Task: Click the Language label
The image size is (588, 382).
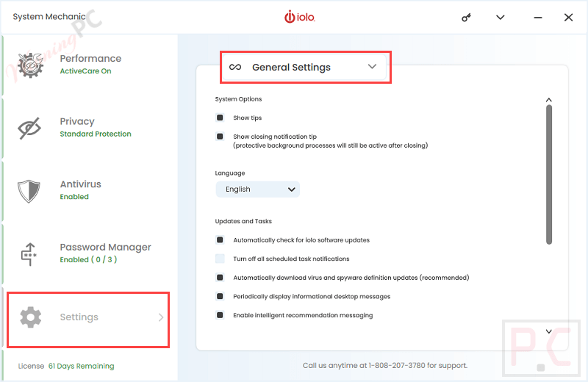Action: (230, 173)
